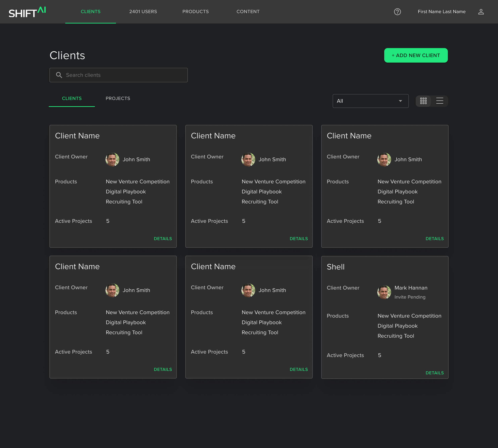
Task: Go to Products in top navigation
Action: pos(195,12)
